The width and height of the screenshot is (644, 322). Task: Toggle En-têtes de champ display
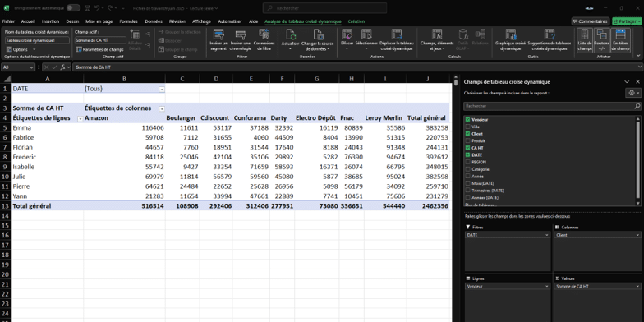click(621, 40)
